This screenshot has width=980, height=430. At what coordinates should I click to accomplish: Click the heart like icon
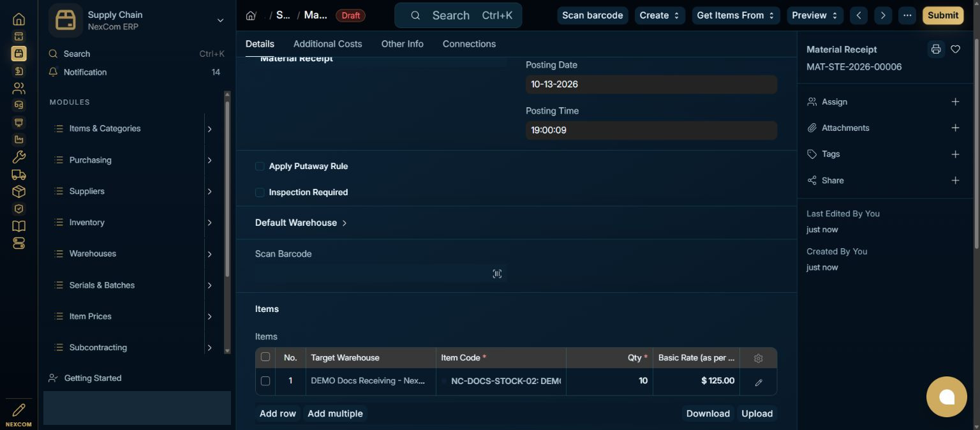(955, 49)
